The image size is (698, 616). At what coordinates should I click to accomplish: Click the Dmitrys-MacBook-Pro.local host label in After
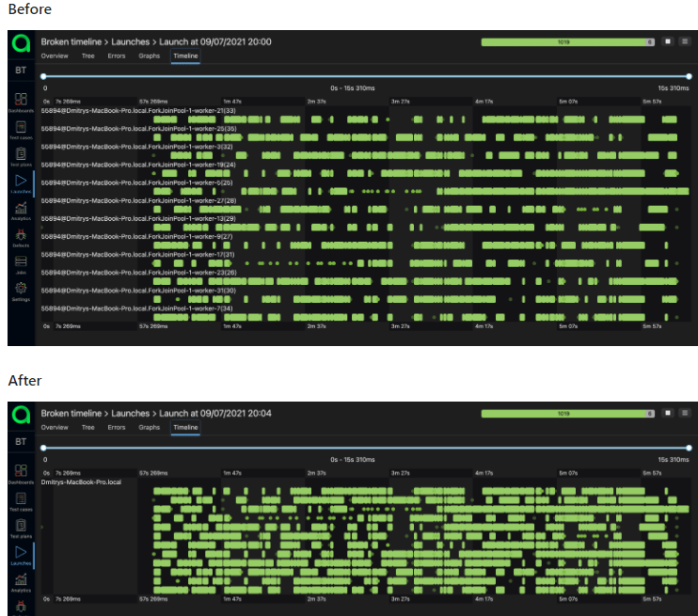pos(82,482)
